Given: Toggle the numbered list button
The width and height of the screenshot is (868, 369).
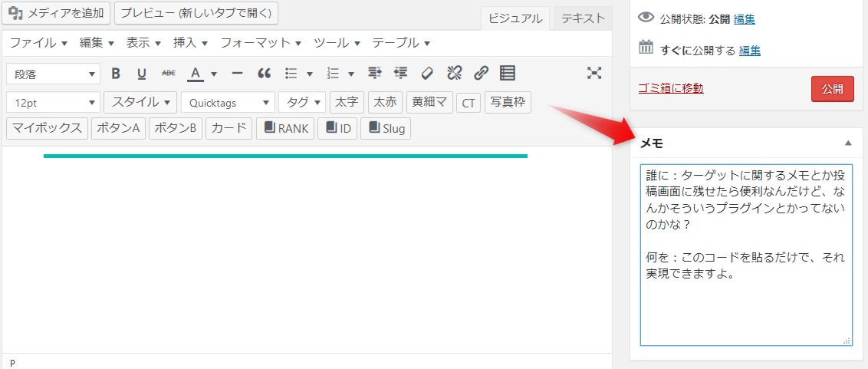Looking at the screenshot, I should pos(334,74).
